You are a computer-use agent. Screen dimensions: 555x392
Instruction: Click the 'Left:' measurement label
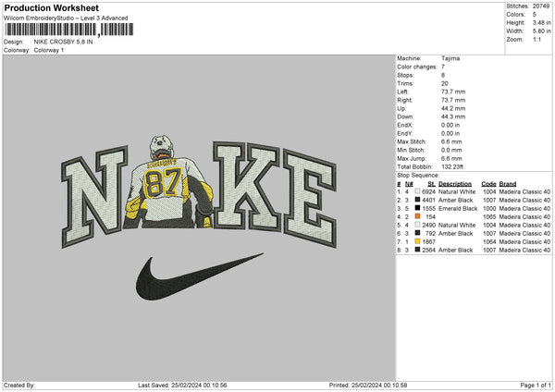(402, 92)
